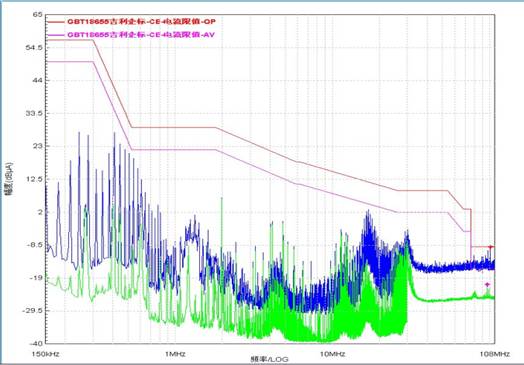Click the -29.5 amplitude axis label
The width and height of the screenshot is (524, 365).
(x=32, y=311)
